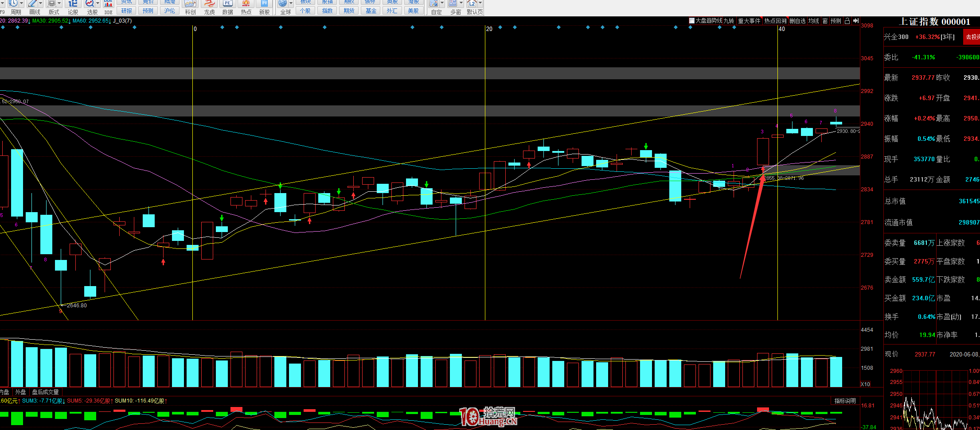This screenshot has height=430, width=980.
Task: Open the 数据 PE data icon
Action: 227,4
